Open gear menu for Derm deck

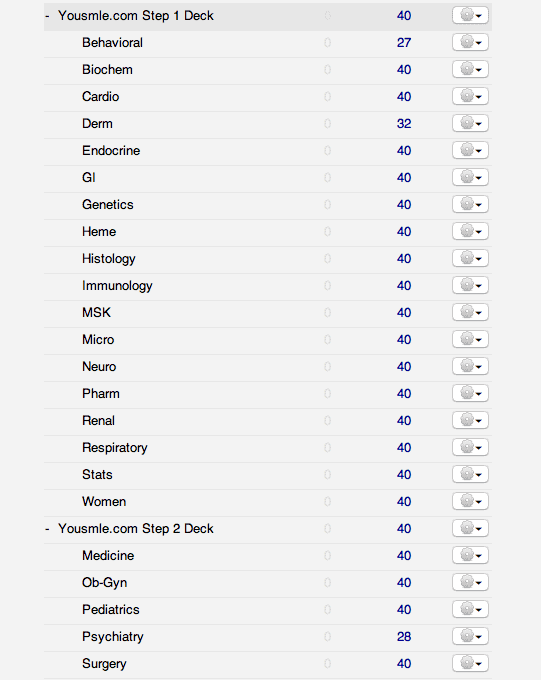[470, 123]
